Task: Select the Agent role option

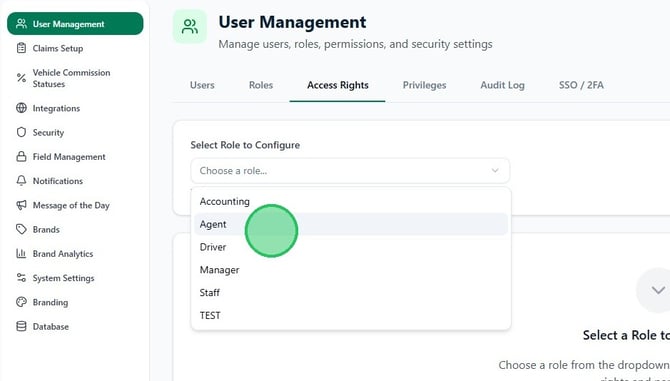Action: click(x=351, y=224)
